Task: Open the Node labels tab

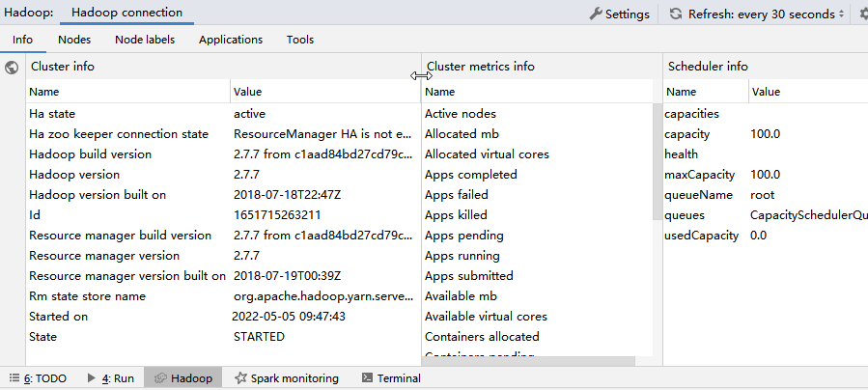Action: (145, 40)
